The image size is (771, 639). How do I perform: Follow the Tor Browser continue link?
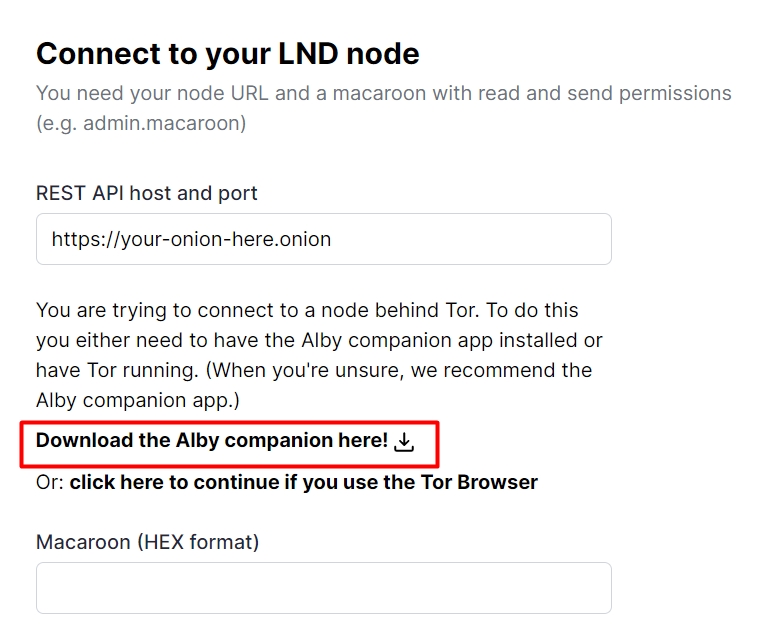(303, 482)
